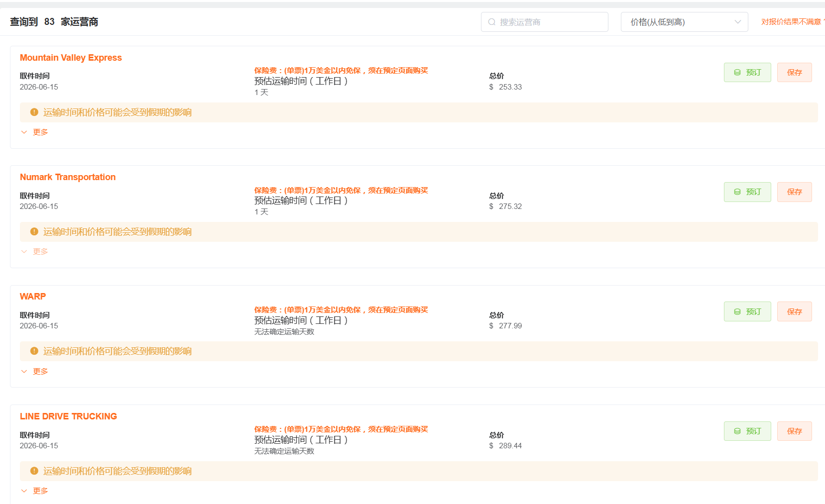Save the LINE DRIVE TRUCKING quote
This screenshot has width=825, height=504.
tap(794, 431)
